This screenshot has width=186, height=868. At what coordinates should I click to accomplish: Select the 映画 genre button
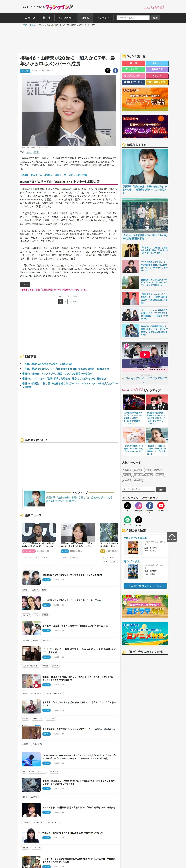point(133,63)
